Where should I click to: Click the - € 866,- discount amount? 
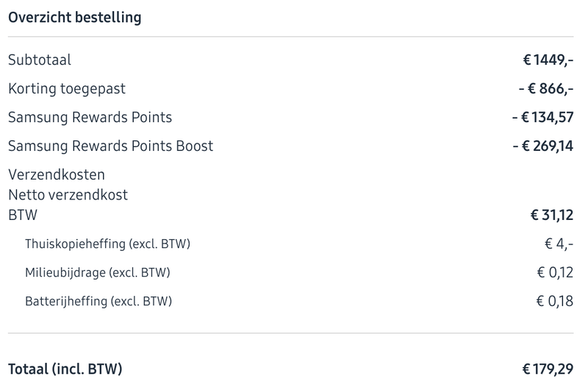point(545,89)
